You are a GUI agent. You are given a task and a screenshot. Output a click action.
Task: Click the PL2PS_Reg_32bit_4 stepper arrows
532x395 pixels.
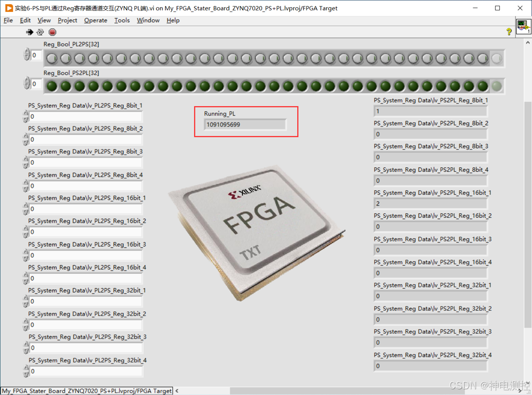26,371
